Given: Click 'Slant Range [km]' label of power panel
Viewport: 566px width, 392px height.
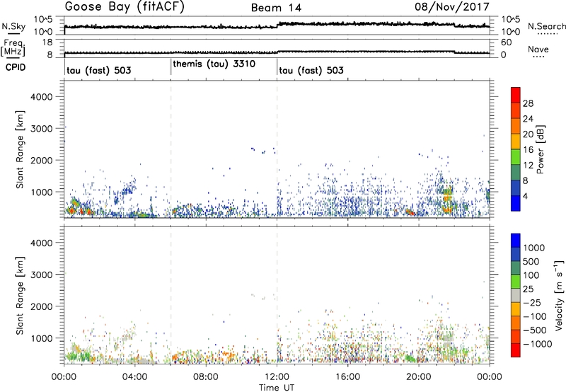Looking at the screenshot, I should [x=20, y=149].
